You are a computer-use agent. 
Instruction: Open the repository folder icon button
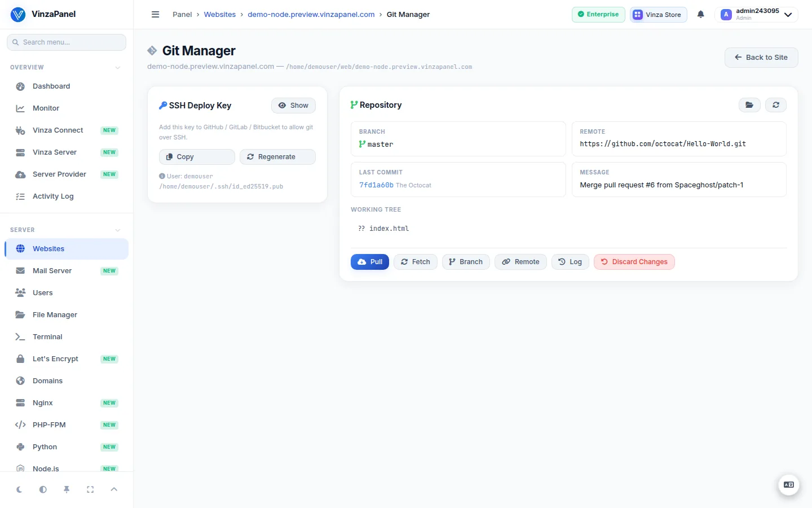click(749, 105)
